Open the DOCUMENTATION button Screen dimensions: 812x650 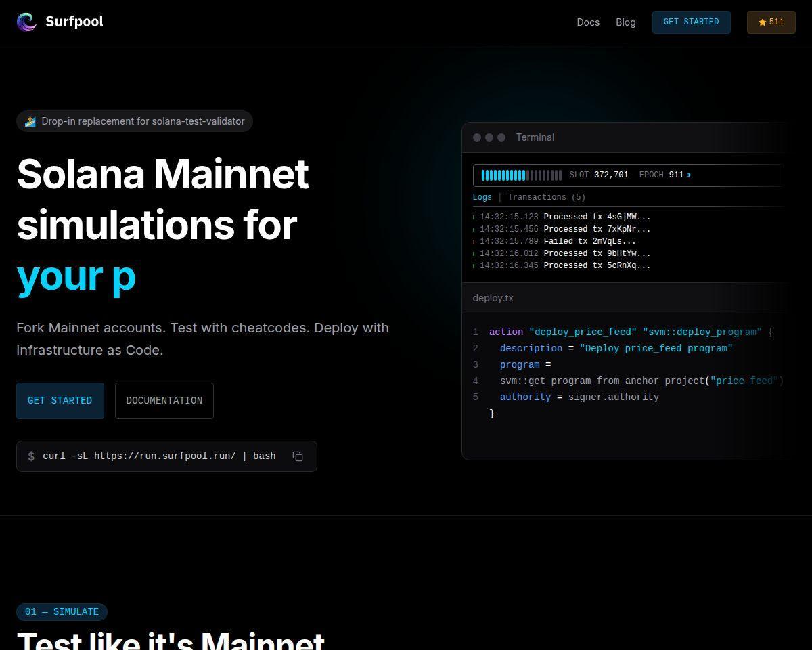(x=164, y=401)
